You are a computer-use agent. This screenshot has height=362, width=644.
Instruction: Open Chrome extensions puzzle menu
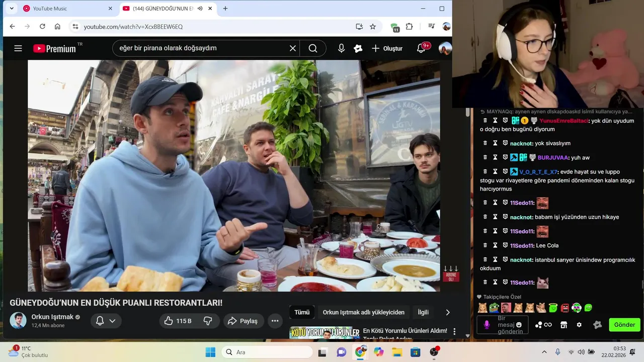tap(409, 27)
